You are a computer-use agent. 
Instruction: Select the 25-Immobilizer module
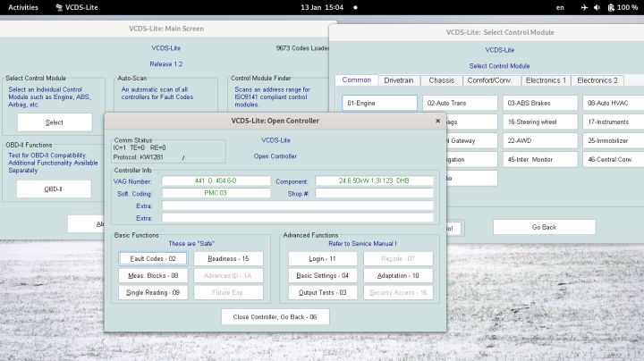tap(614, 140)
